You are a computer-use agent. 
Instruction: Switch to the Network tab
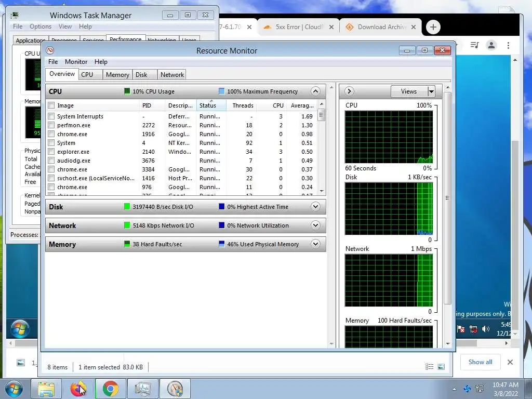172,75
